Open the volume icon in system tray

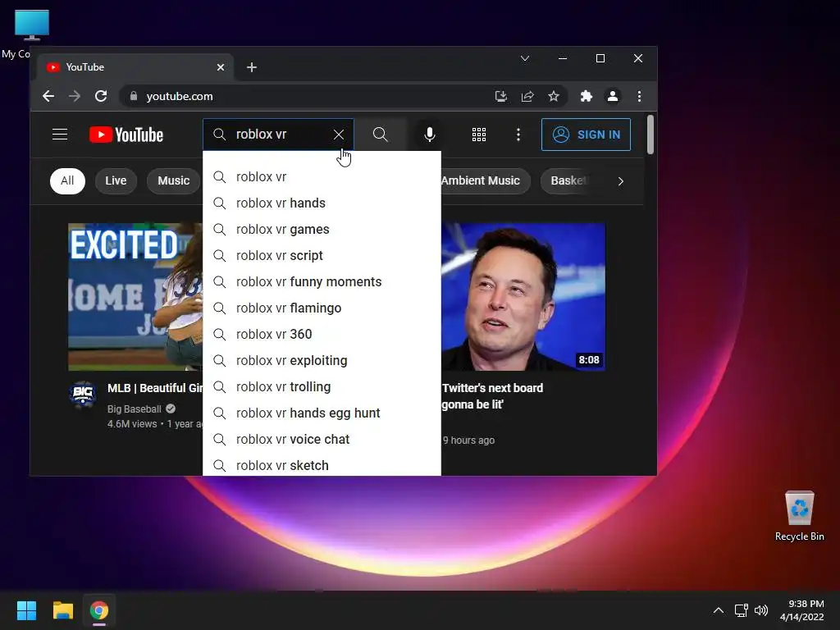(x=761, y=610)
